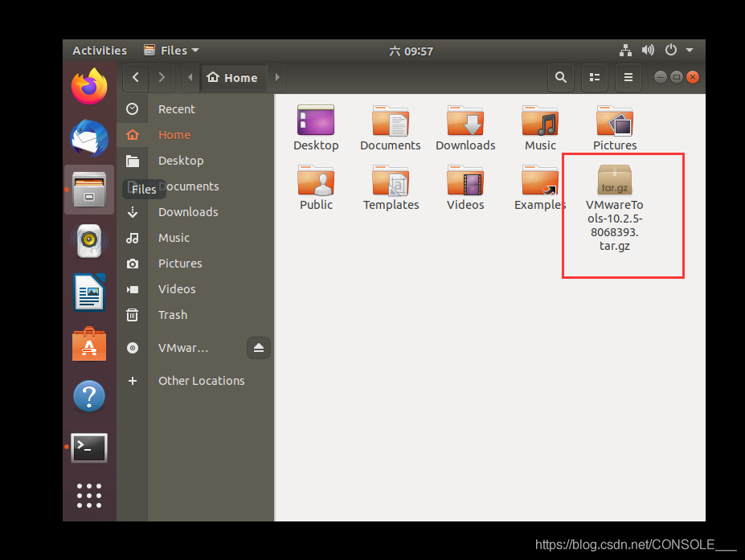
Task: Open the Files app menu in top bar
Action: [171, 51]
